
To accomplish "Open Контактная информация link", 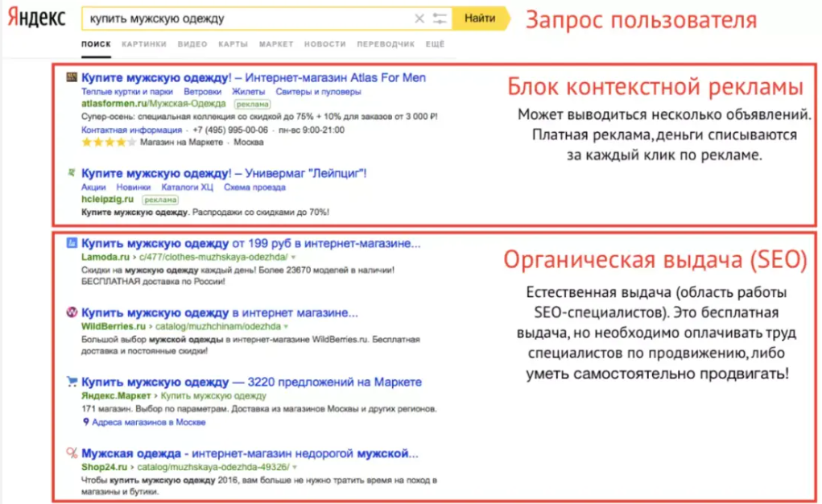I will point(131,130).
